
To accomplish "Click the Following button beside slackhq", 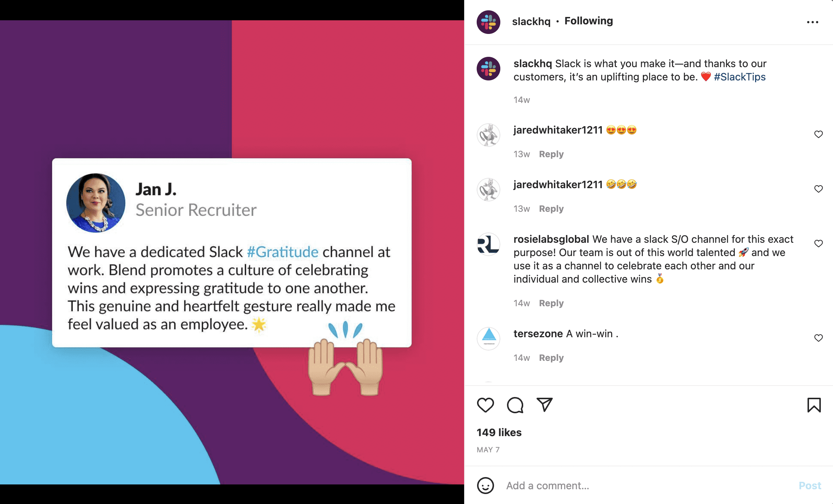I will pyautogui.click(x=589, y=21).
